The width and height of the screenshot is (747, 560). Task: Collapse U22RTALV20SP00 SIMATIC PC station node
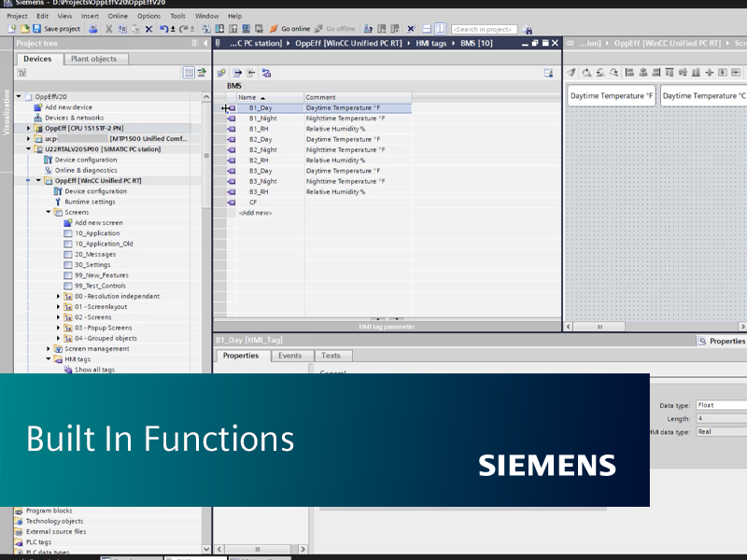pos(28,149)
